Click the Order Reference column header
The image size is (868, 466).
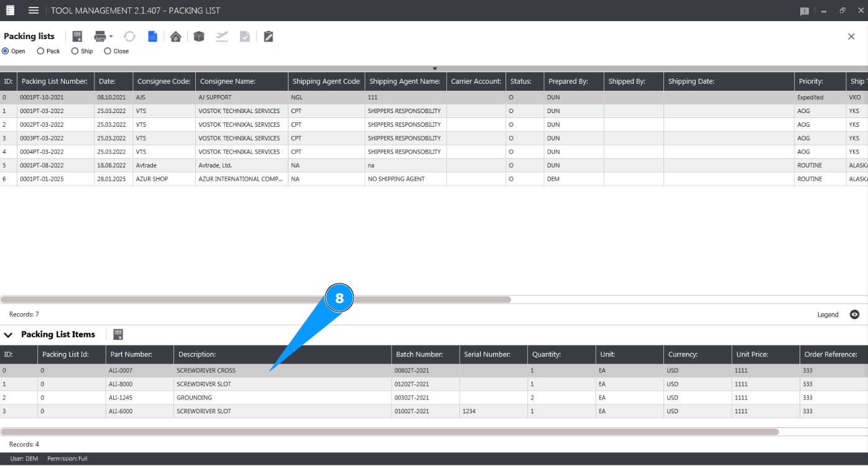[x=834, y=354]
